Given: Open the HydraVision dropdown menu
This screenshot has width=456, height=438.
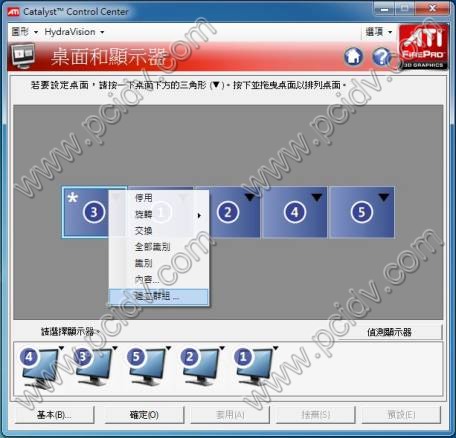Looking at the screenshot, I should (74, 32).
